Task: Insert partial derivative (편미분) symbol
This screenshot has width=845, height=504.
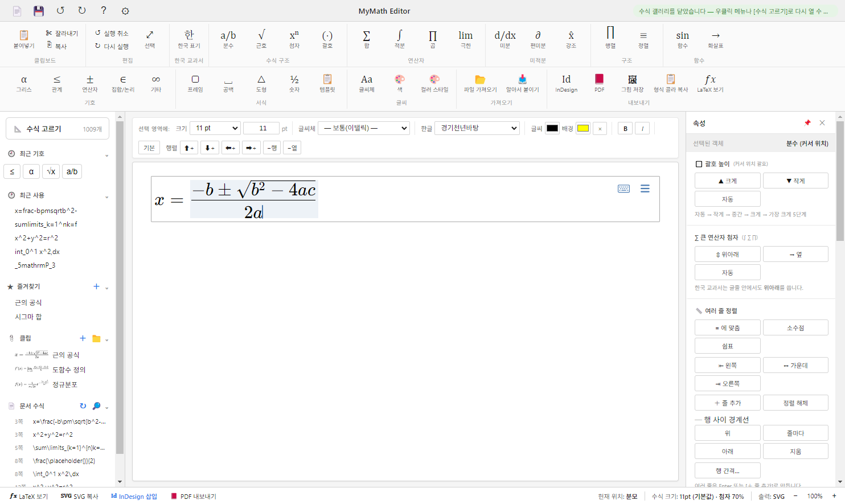Action: point(538,39)
